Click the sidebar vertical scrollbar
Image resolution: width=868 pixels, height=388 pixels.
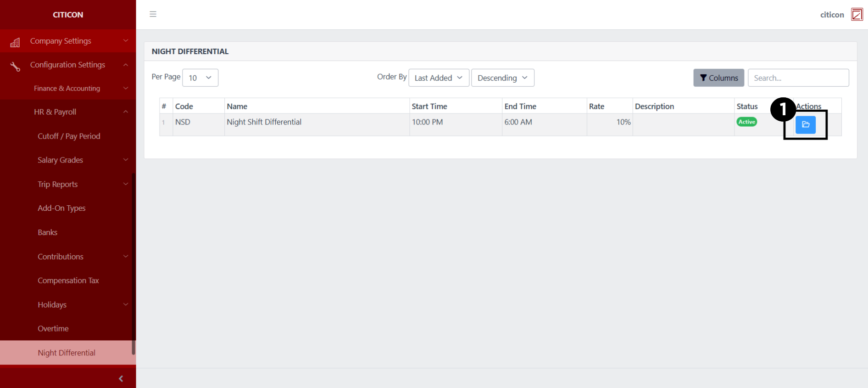click(x=134, y=263)
